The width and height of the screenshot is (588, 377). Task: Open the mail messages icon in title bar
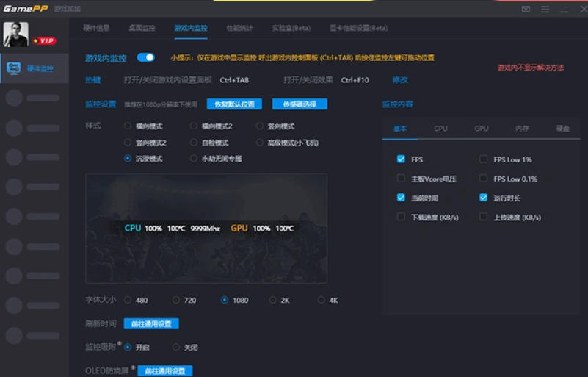(526, 9)
